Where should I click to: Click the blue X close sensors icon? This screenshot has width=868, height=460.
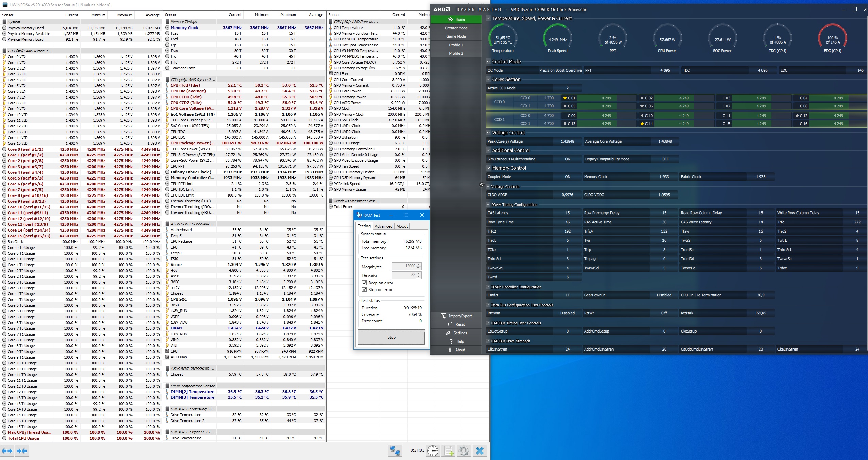coord(480,451)
